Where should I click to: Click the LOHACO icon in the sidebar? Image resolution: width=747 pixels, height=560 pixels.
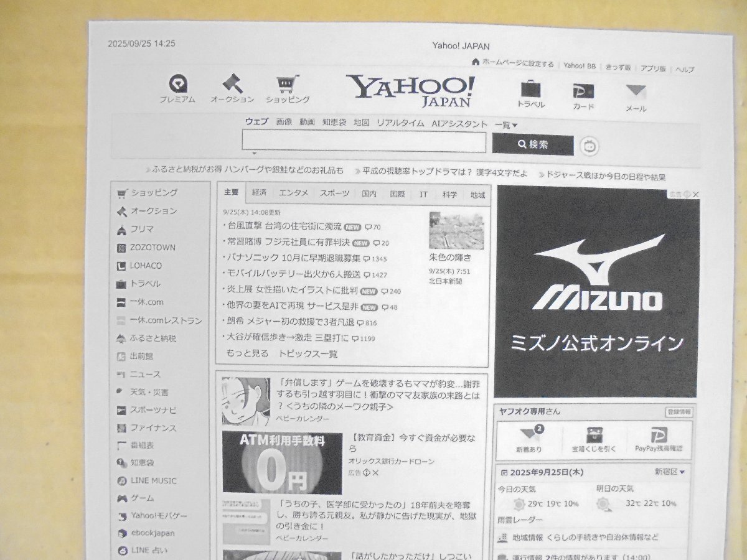[x=122, y=266]
